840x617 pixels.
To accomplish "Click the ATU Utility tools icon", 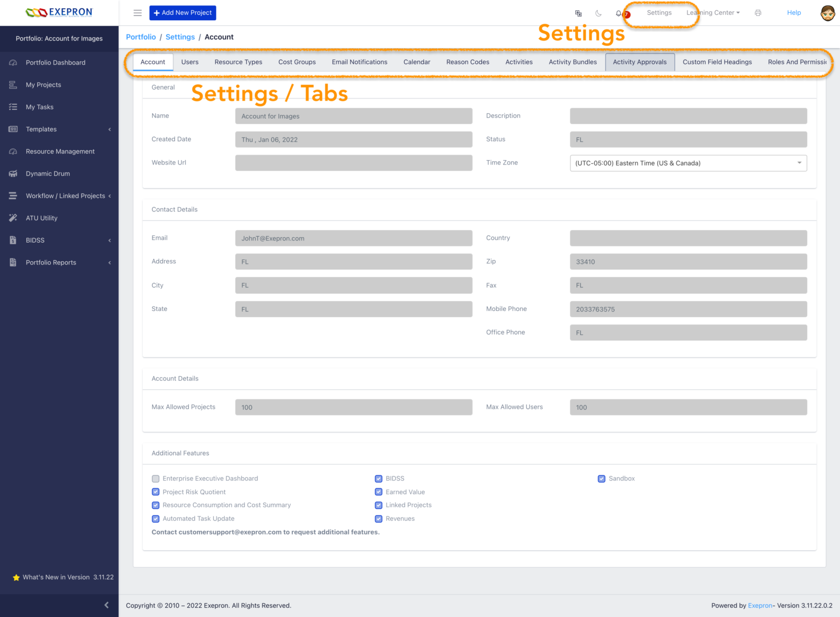I will pyautogui.click(x=13, y=218).
